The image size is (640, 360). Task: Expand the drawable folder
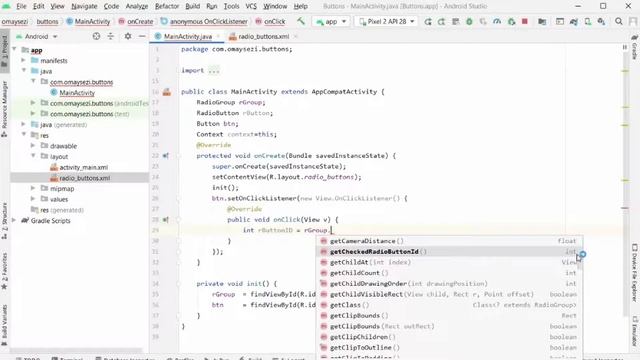click(33, 145)
